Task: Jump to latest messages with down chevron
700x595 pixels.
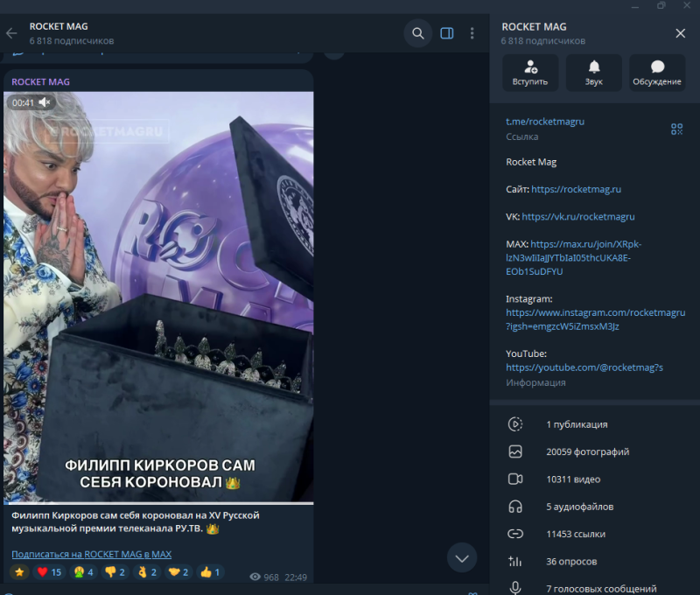Action: coord(462,558)
